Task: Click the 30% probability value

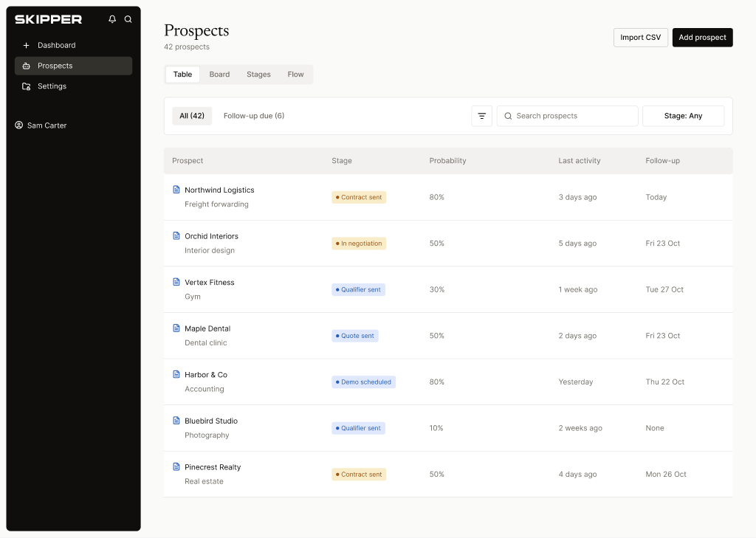Action: pyautogui.click(x=437, y=290)
